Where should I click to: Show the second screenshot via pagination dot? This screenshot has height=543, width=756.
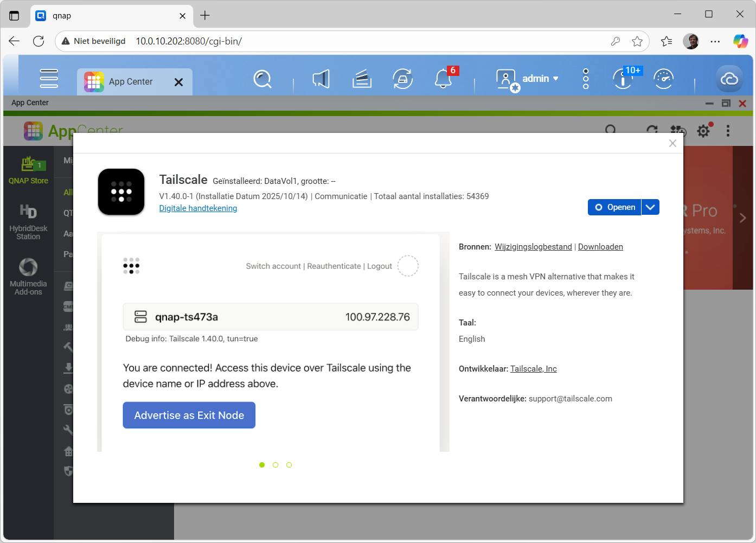pyautogui.click(x=276, y=465)
